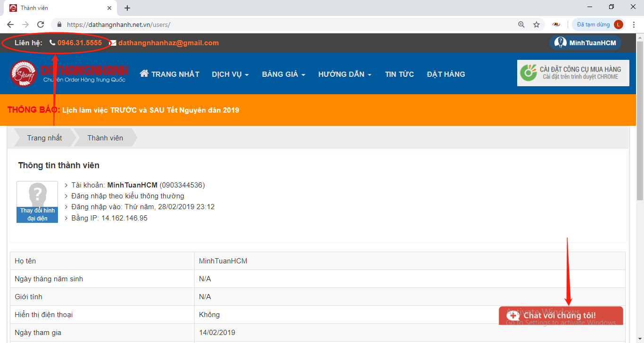Expand the Dịch Vụ dropdown menu
644x343 pixels.
point(230,74)
